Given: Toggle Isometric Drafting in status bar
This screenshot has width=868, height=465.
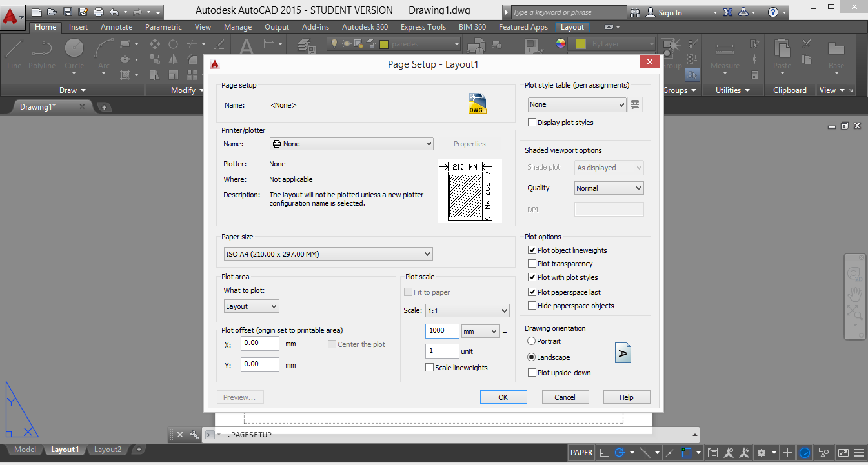Looking at the screenshot, I should pos(645,453).
